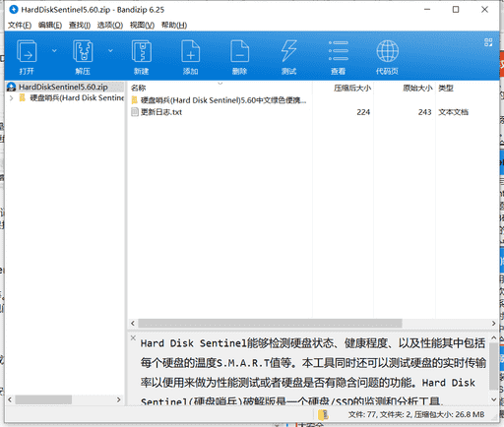
Task: Maximize the Bandizip window
Action: (x=456, y=10)
